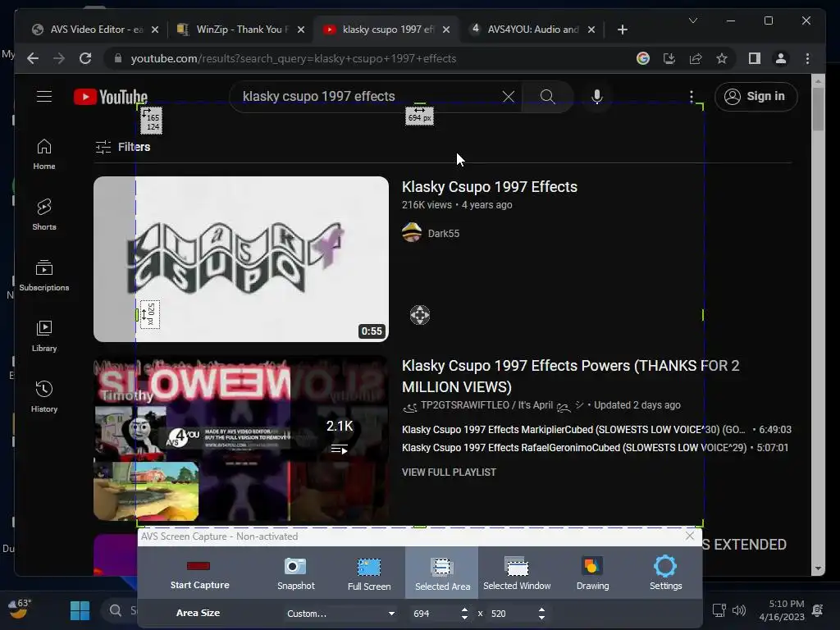Viewport: 840px width, 630px height.
Task: Open Library in the sidebar
Action: pos(44,336)
